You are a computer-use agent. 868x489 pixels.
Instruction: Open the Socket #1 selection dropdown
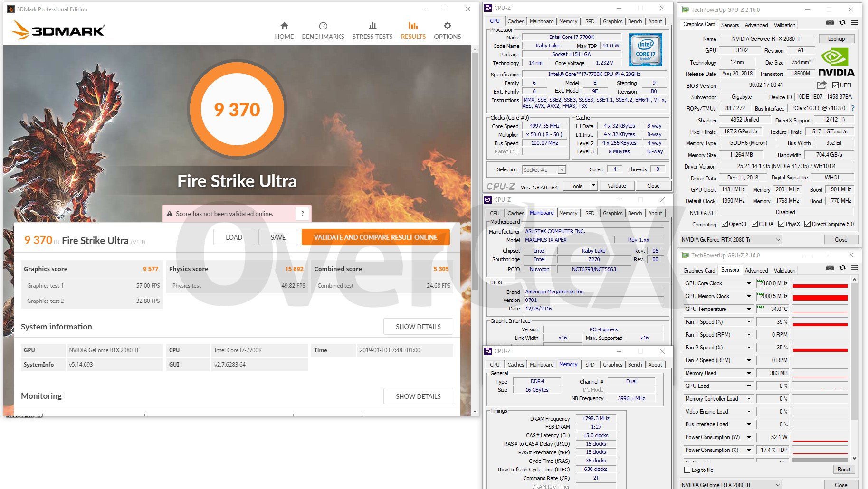562,170
